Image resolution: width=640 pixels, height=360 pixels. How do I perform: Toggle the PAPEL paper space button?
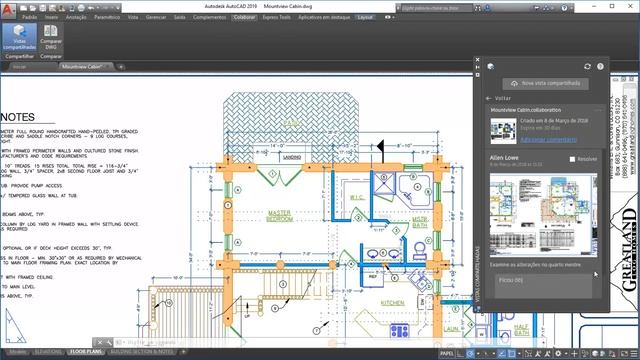click(x=447, y=353)
